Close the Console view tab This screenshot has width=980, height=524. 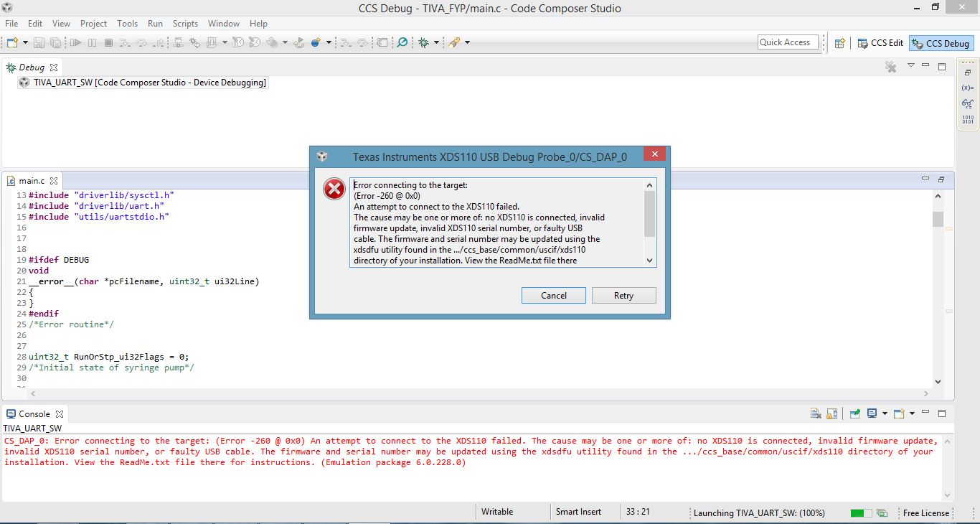pyautogui.click(x=60, y=414)
